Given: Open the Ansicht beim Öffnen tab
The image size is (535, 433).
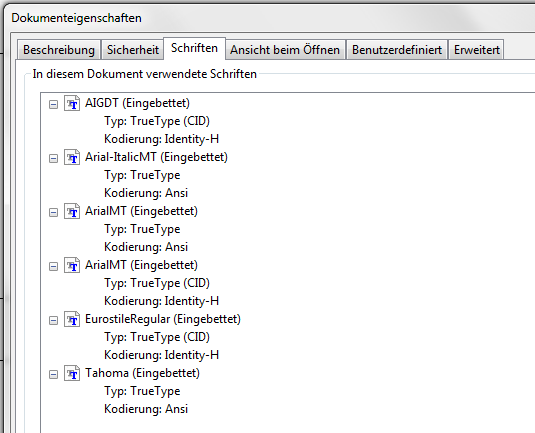Looking at the screenshot, I should coord(285,50).
